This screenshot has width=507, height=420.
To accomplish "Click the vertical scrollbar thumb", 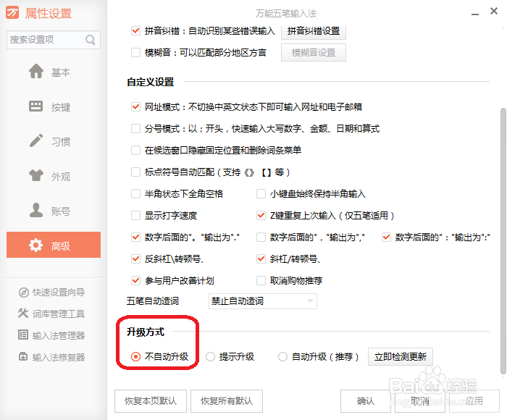I will click(x=503, y=241).
